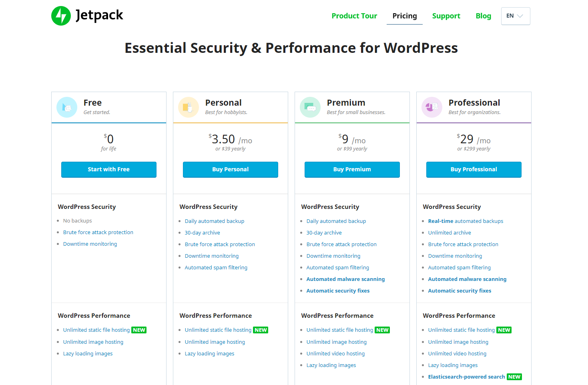Select the Pricing tab

coord(404,16)
